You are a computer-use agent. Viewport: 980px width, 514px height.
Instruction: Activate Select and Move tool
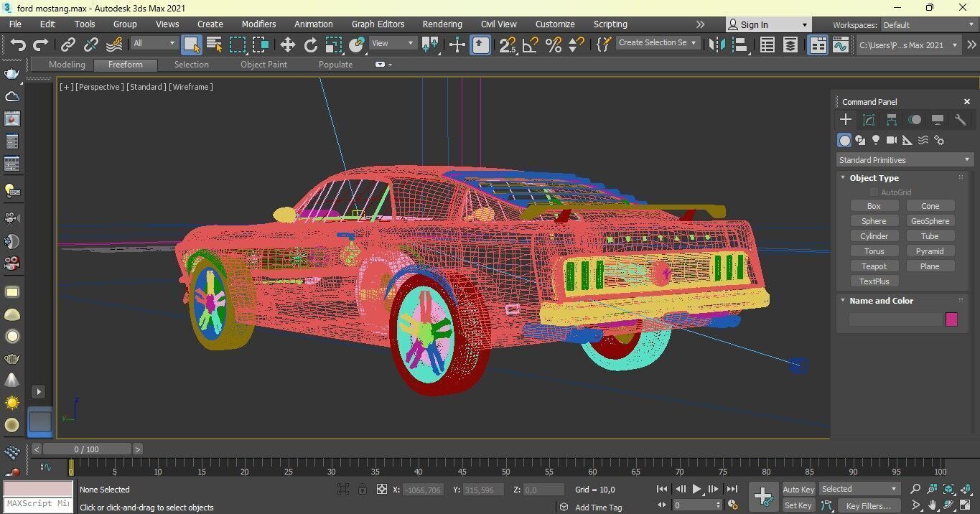coord(287,45)
